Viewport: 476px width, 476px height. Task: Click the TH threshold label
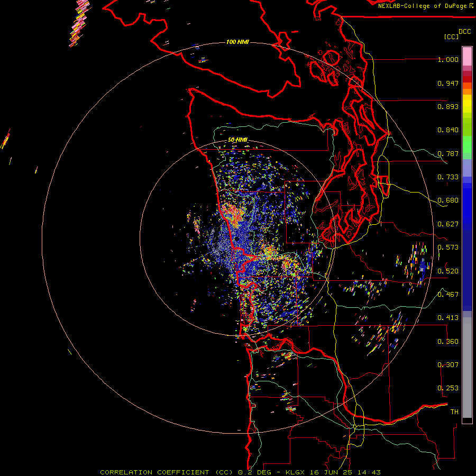pyautogui.click(x=454, y=411)
